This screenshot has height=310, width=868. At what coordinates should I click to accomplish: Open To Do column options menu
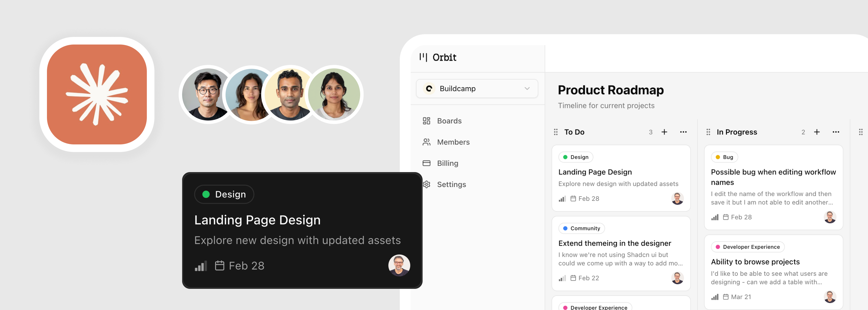coord(683,132)
